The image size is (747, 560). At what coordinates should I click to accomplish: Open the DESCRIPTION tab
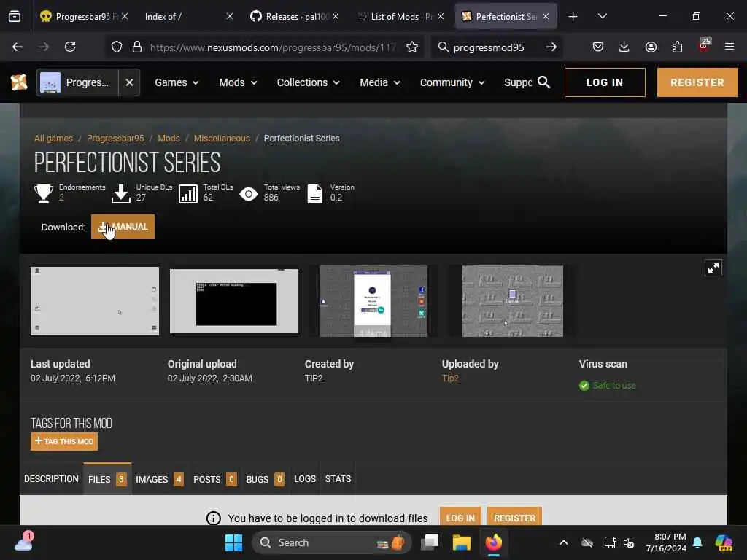52,478
